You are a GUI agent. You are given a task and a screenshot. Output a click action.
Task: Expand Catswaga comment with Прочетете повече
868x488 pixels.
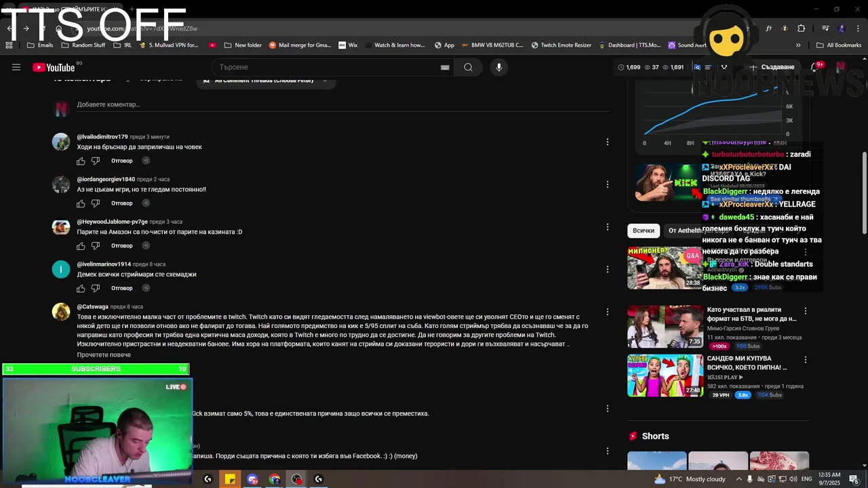[104, 354]
